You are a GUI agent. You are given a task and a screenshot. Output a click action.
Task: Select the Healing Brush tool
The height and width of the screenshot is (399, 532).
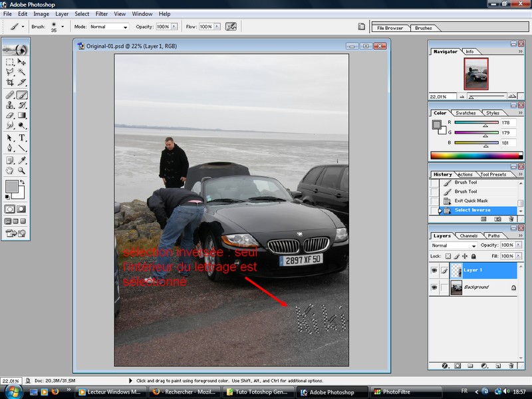pos(10,95)
